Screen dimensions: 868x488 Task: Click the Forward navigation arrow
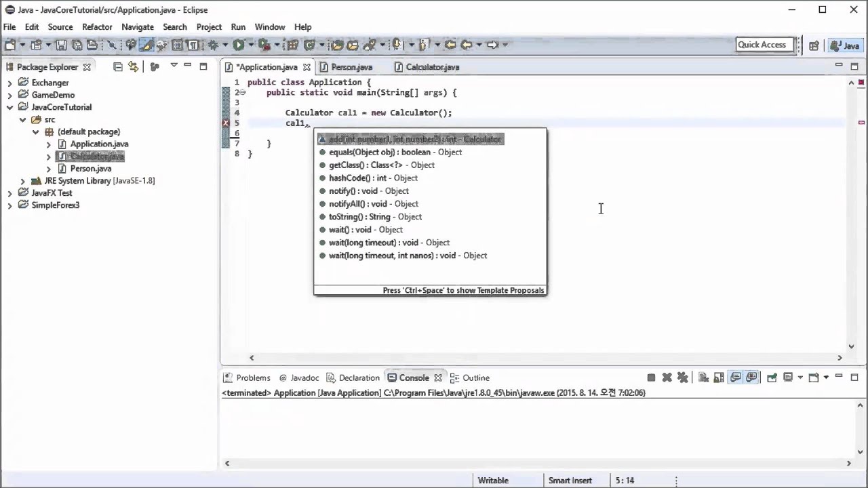click(493, 45)
